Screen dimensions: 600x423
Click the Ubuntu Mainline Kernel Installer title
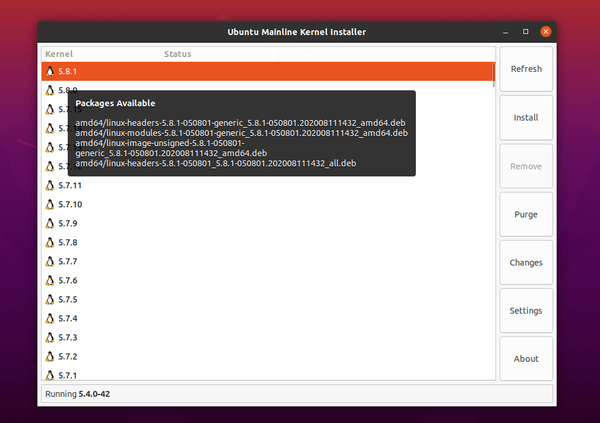pyautogui.click(x=297, y=32)
